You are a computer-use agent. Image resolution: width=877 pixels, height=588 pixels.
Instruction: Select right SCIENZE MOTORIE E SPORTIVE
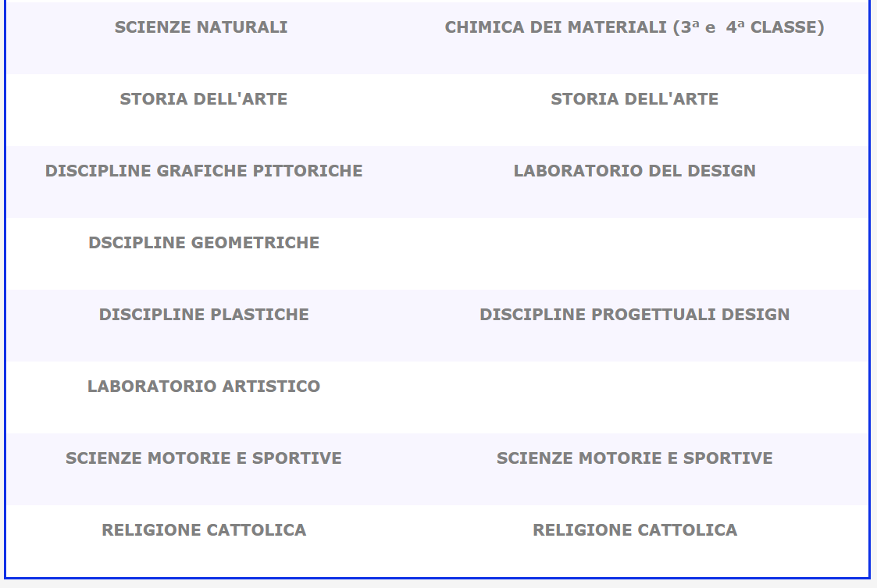634,458
